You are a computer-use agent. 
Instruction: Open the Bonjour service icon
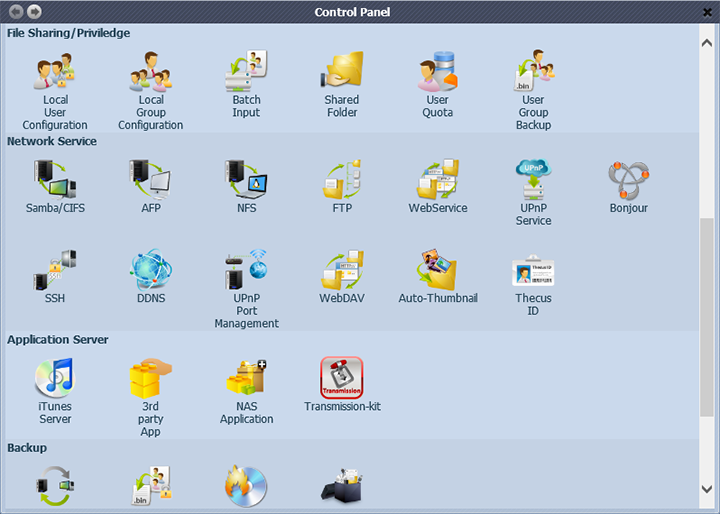pyautogui.click(x=629, y=180)
